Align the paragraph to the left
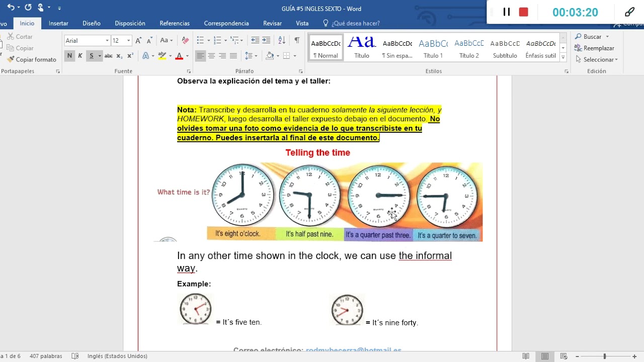Image resolution: width=644 pixels, height=362 pixels. [x=201, y=56]
